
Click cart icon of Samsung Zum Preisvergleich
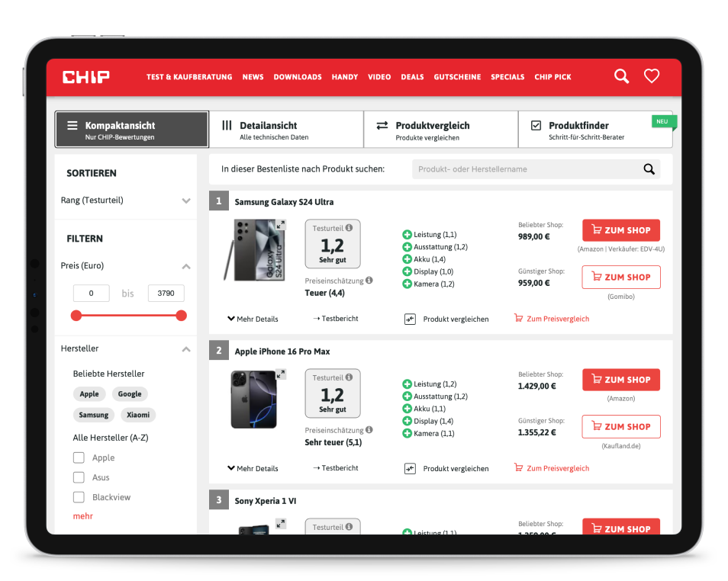coord(519,319)
